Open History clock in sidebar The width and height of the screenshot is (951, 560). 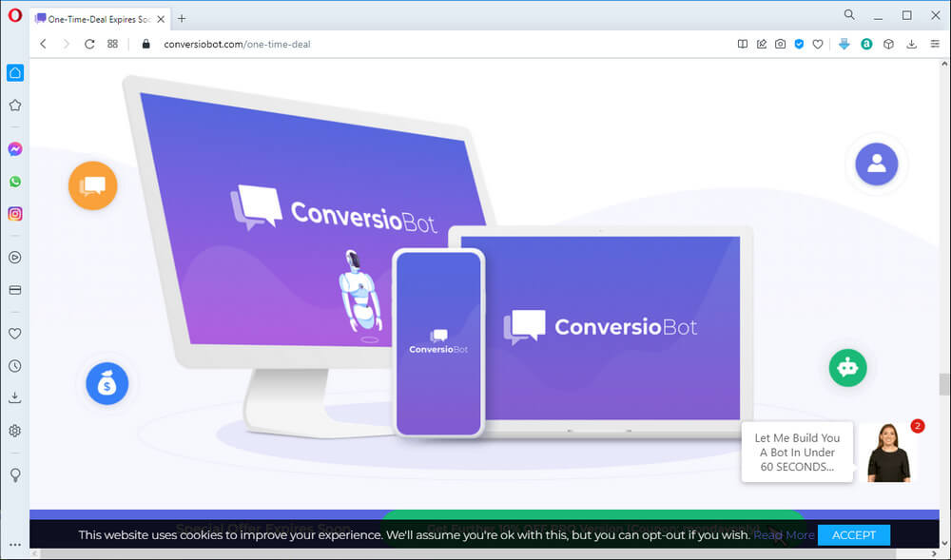pyautogui.click(x=15, y=366)
